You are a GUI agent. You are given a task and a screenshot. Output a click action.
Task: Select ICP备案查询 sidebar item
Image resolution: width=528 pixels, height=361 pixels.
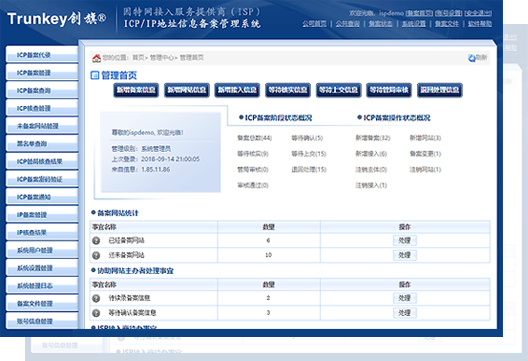tap(42, 91)
